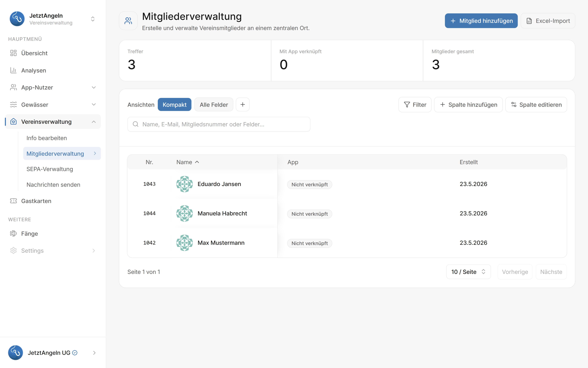Viewport: 588px width, 368px height.
Task: Click Eduardo Jansen's avatar
Action: (185, 184)
